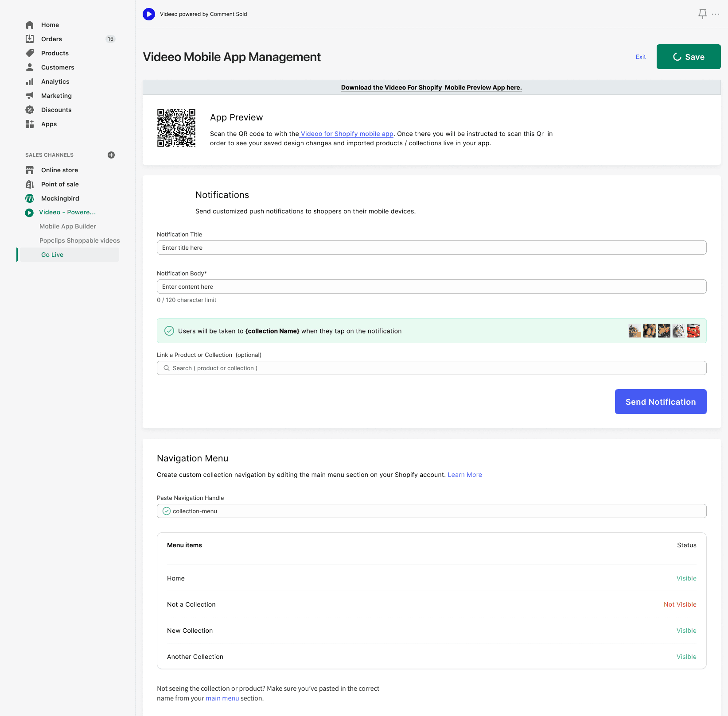
Task: Open the Videoo for Shopify mobile app link
Action: [346, 134]
